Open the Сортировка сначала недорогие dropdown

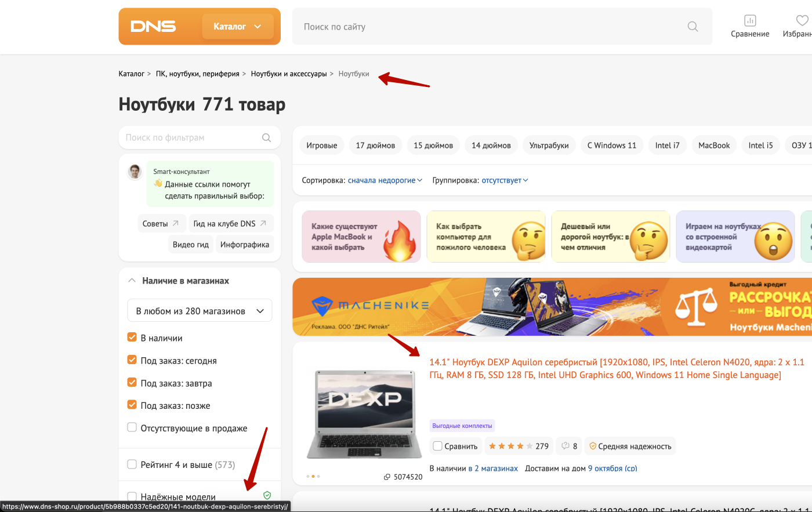(385, 180)
